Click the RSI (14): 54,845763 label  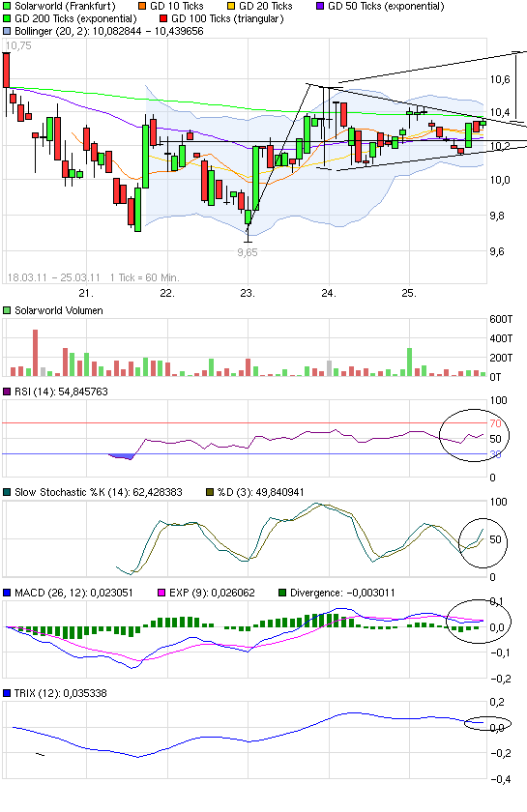(x=61, y=392)
